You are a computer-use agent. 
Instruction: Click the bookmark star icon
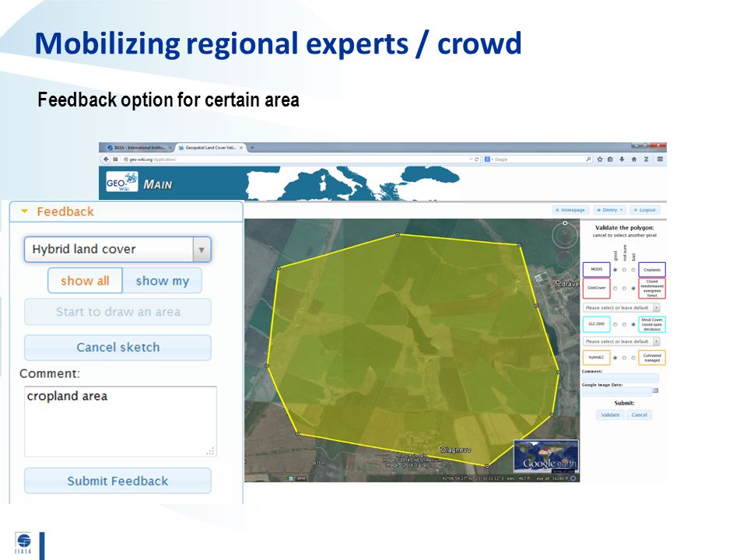(x=600, y=159)
